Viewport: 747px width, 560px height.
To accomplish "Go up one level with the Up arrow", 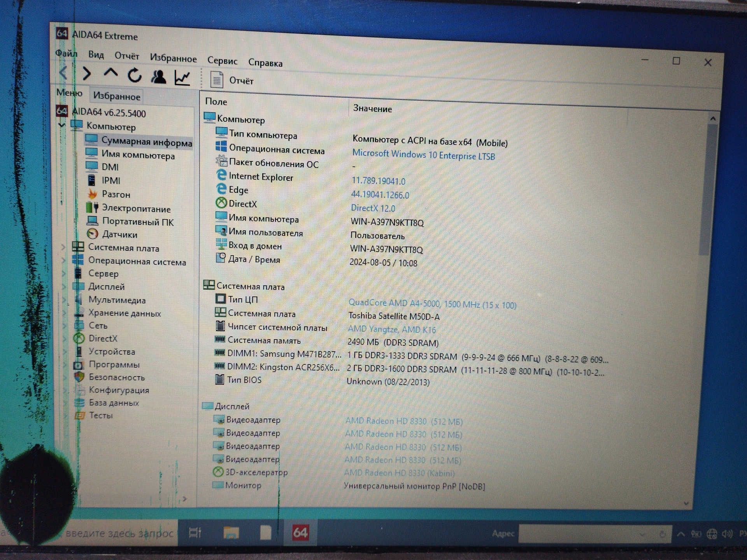I will [111, 73].
